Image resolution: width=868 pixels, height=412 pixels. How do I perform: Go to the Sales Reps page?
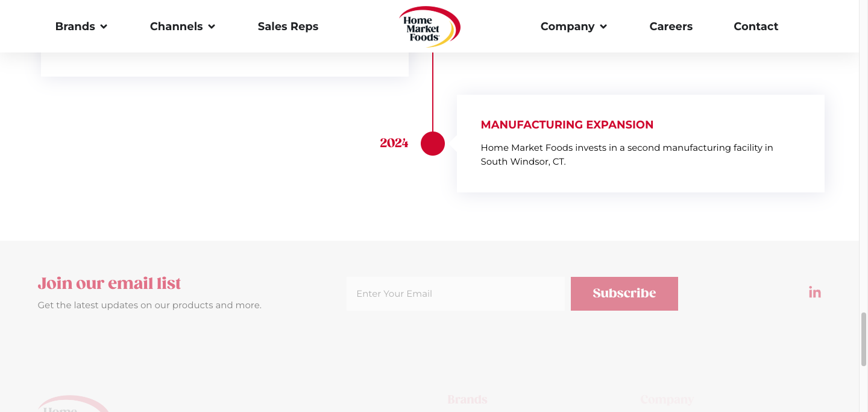[x=288, y=27]
